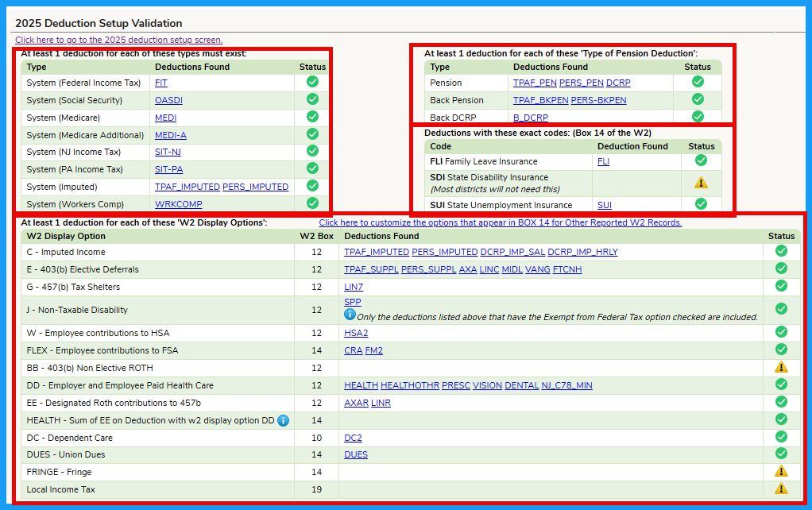Screen dimensions: 812x510
Task: Open the SUI deduction link
Action: tap(605, 205)
